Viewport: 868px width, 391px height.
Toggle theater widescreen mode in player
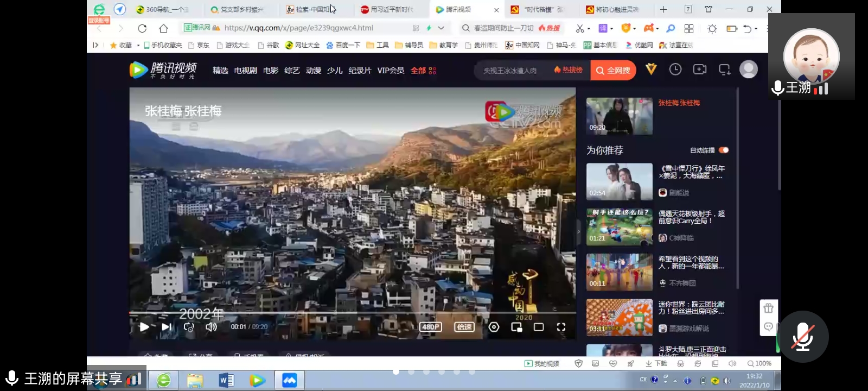[x=539, y=327]
